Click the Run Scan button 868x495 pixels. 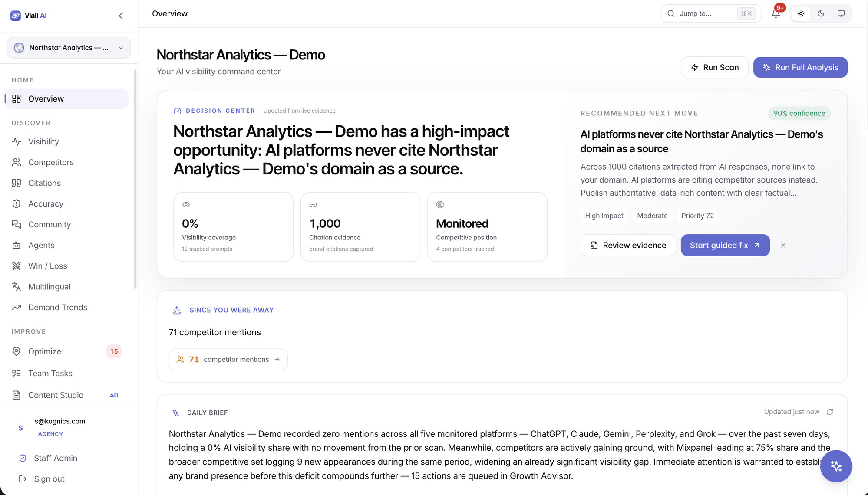pos(714,67)
